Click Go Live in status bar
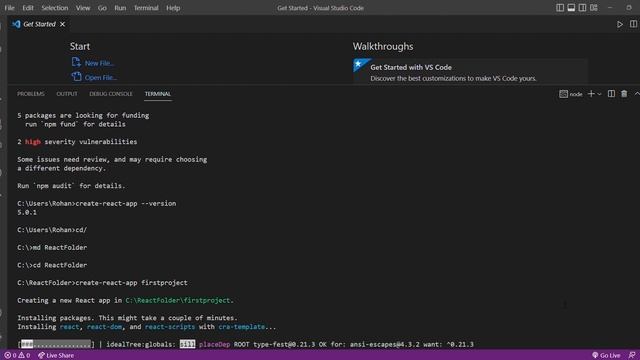 [606, 356]
